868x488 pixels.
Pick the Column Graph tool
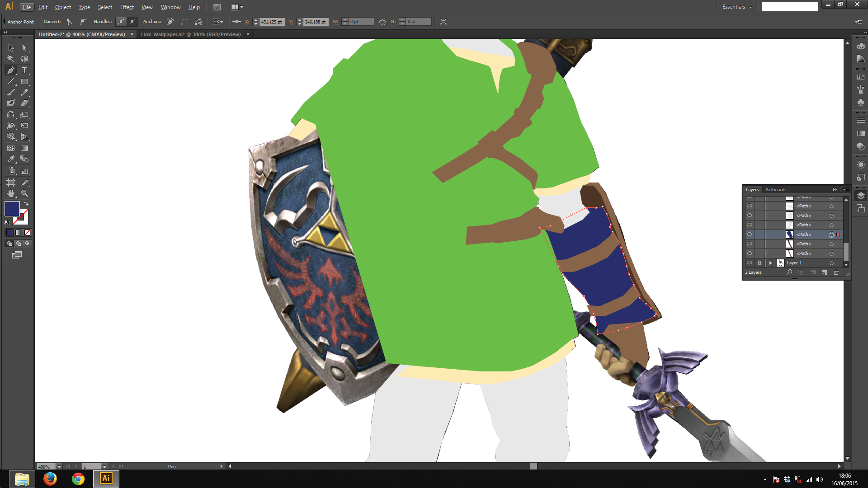tap(24, 171)
